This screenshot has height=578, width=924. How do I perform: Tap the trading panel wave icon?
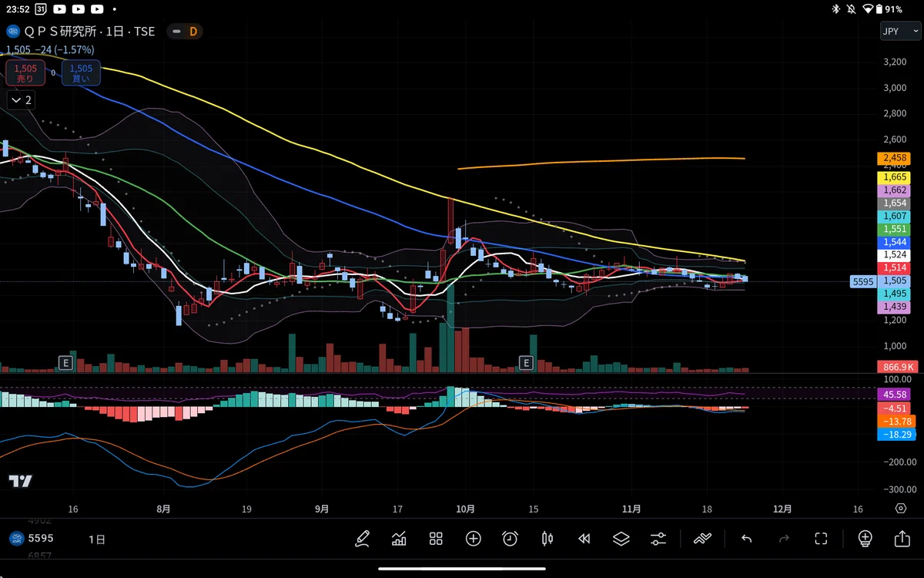coord(702,539)
